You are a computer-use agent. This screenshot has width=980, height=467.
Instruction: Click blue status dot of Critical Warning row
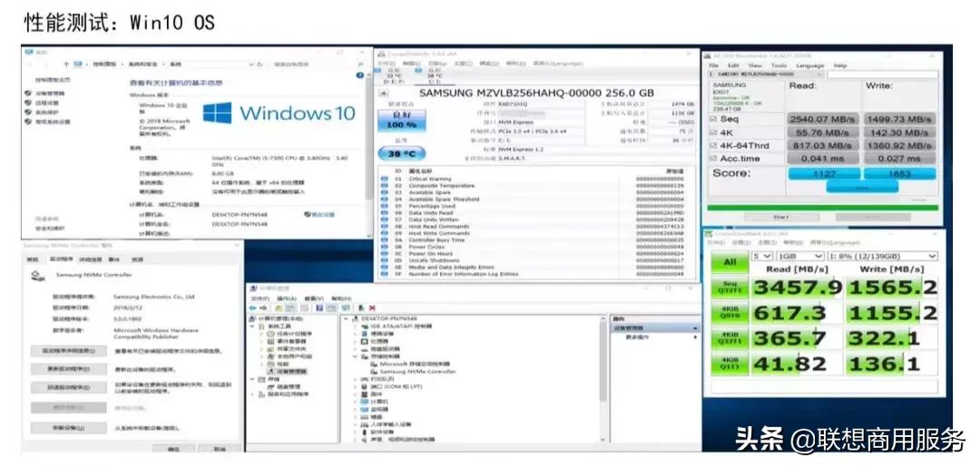pyautogui.click(x=385, y=179)
